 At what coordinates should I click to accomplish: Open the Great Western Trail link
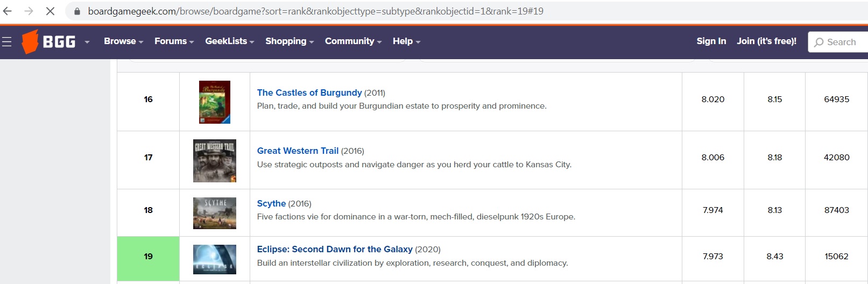298,151
